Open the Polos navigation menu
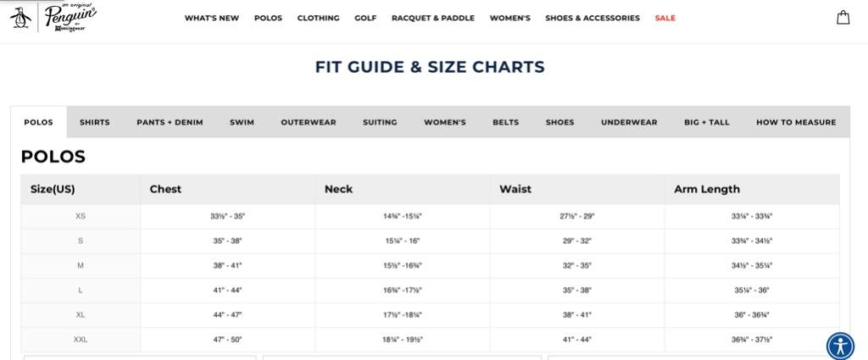Image resolution: width=868 pixels, height=360 pixels. pos(268,19)
